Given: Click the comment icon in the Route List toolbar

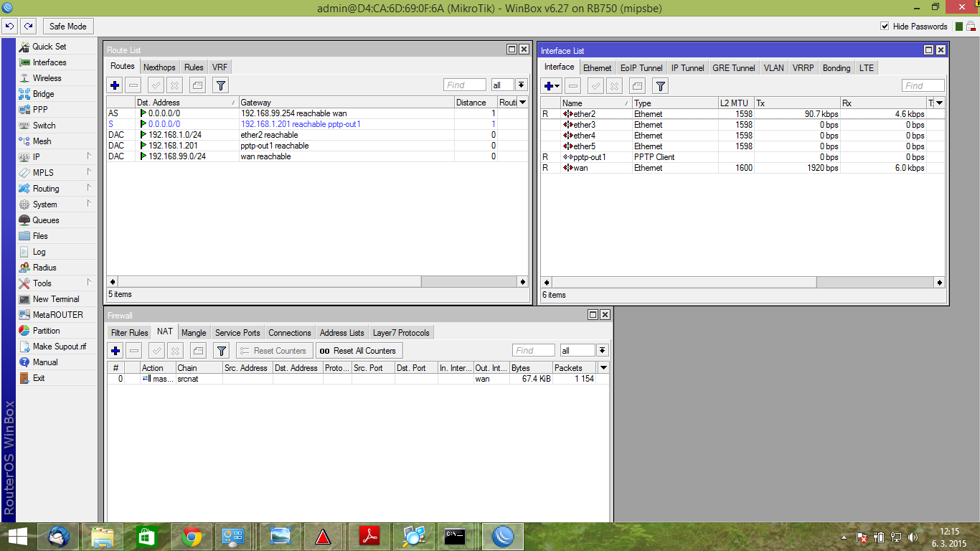Looking at the screenshot, I should coord(197,85).
